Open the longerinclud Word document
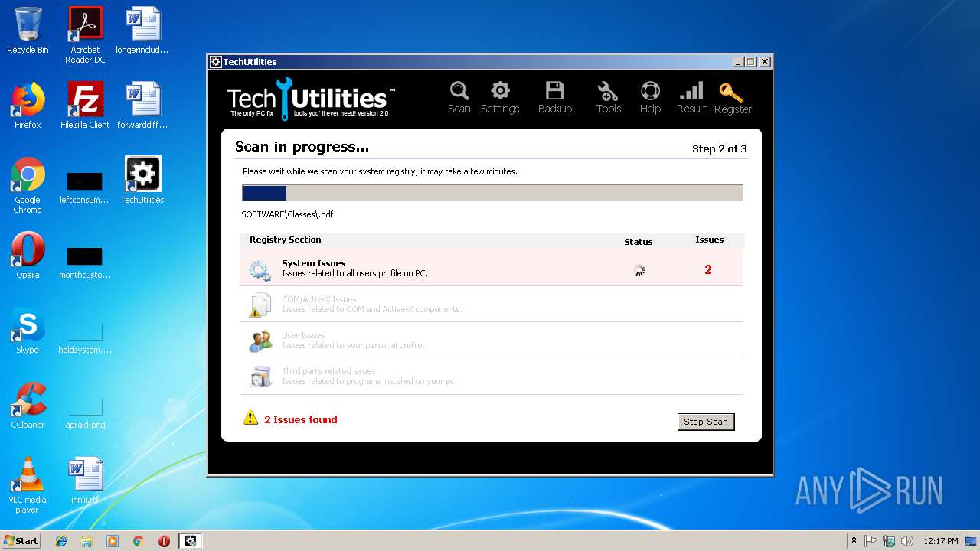The width and height of the screenshot is (980, 551). coord(142,31)
